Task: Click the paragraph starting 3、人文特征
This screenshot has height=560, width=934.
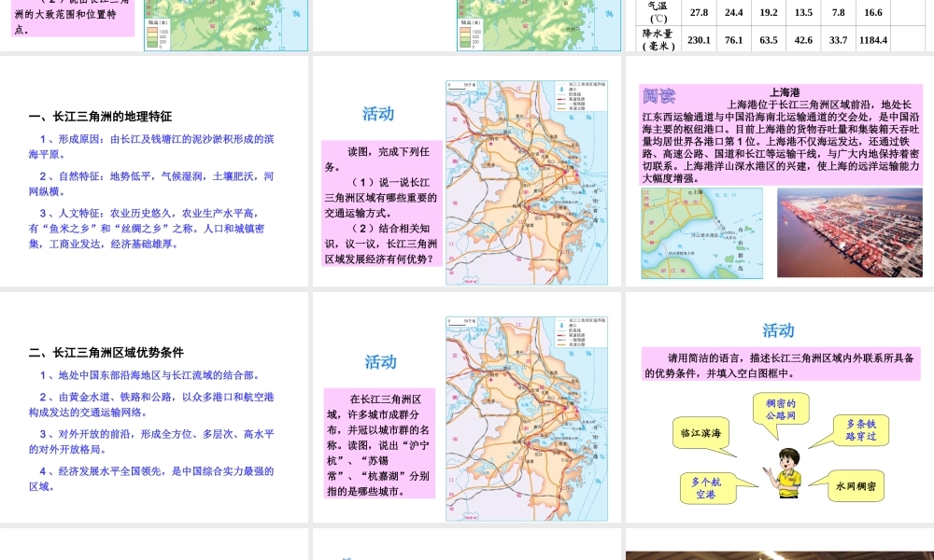Action: coord(147,229)
